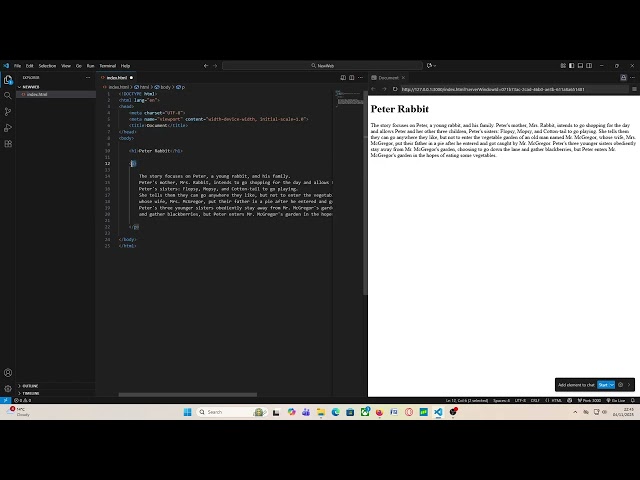Expand the Timeline section
Image resolution: width=640 pixels, height=480 pixels.
point(56,393)
